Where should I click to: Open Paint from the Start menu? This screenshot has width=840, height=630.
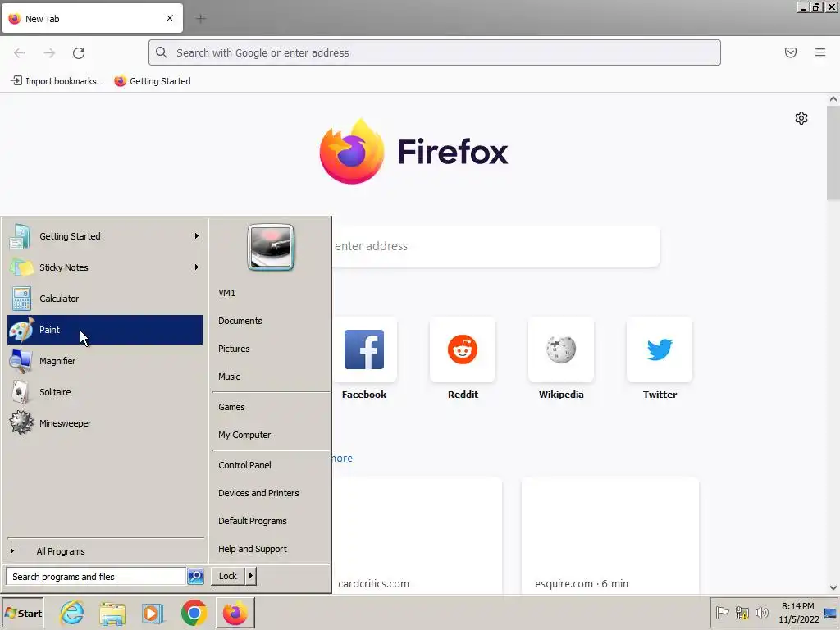105,330
